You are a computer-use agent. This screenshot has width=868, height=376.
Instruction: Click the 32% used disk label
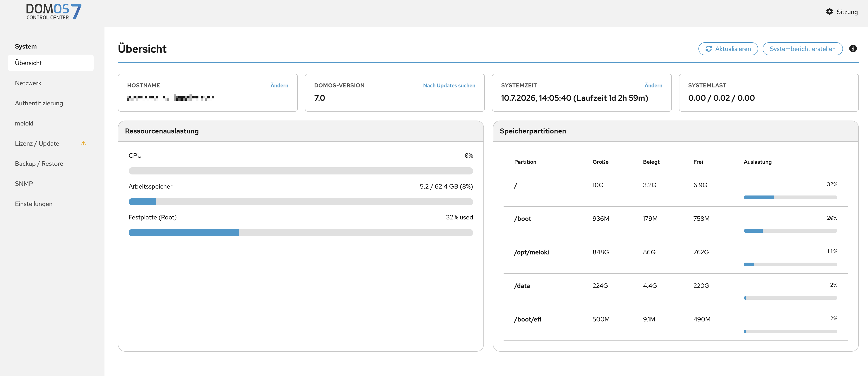coord(459,218)
